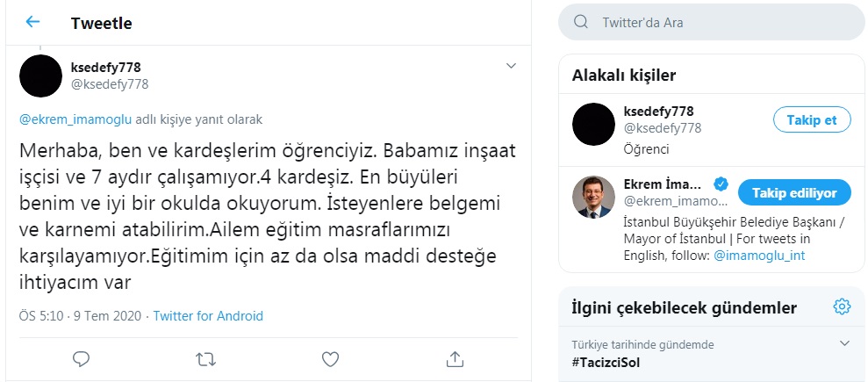Image resolution: width=868 pixels, height=382 pixels.
Task: Follow ksedefy778 with the Takip et button
Action: (x=812, y=120)
